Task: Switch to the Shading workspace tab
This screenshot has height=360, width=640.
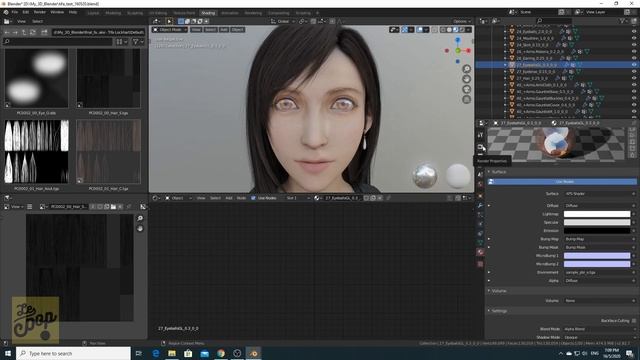Action: (208, 13)
